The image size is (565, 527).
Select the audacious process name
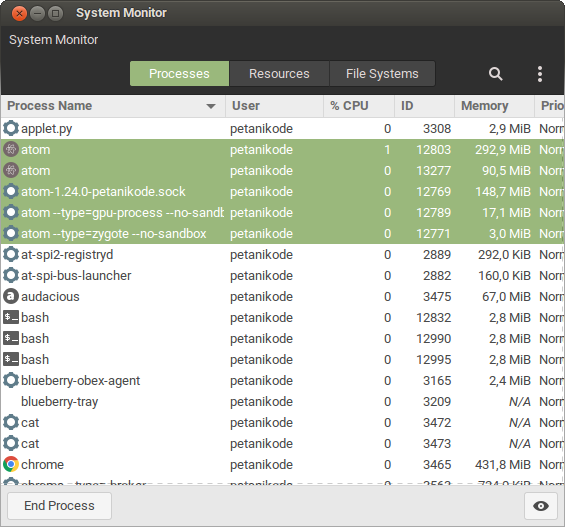50,296
